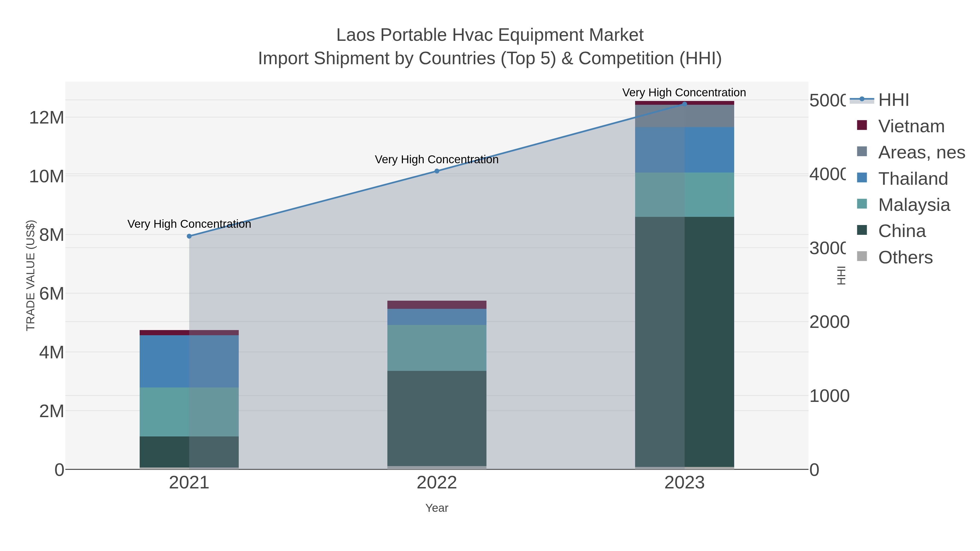Toggle the Thailand legend entry
This screenshot has width=980, height=551.
(902, 178)
